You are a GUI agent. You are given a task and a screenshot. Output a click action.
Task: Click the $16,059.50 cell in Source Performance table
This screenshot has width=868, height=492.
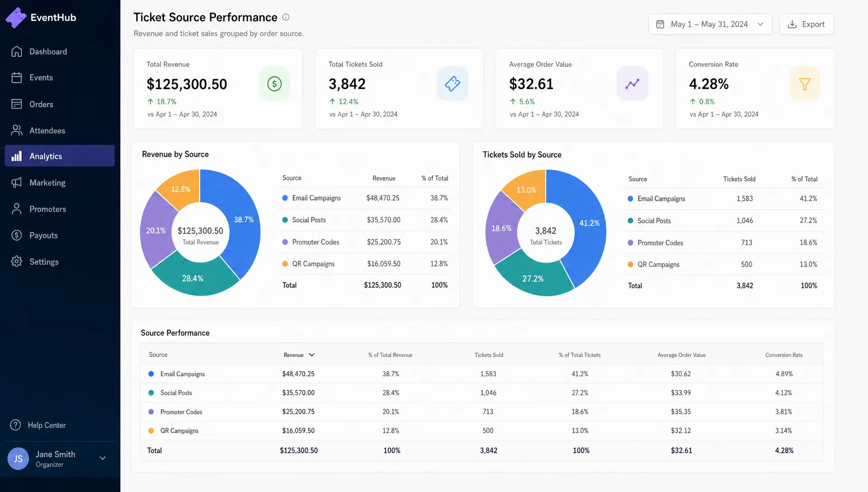[298, 431]
